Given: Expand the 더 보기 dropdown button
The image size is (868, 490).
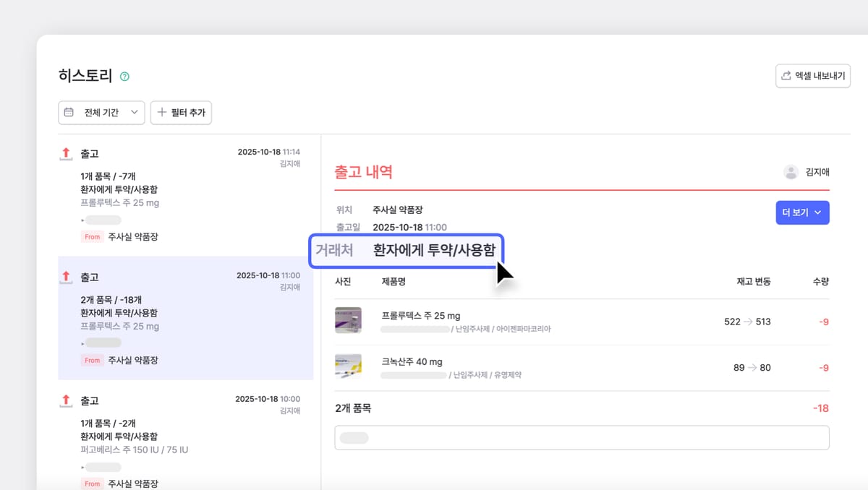Looking at the screenshot, I should [802, 212].
